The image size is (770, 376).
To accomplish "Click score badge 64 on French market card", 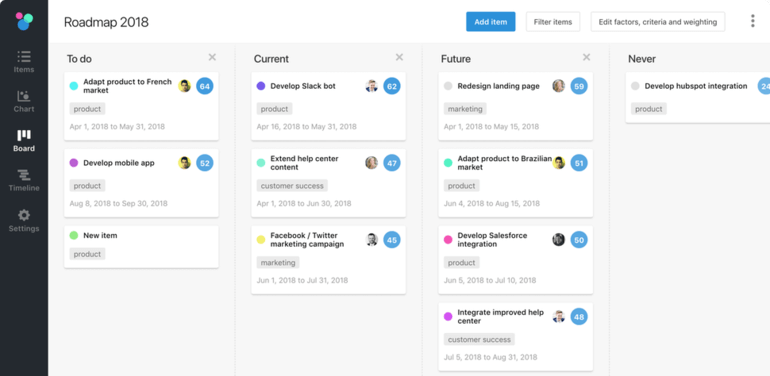I will (205, 86).
